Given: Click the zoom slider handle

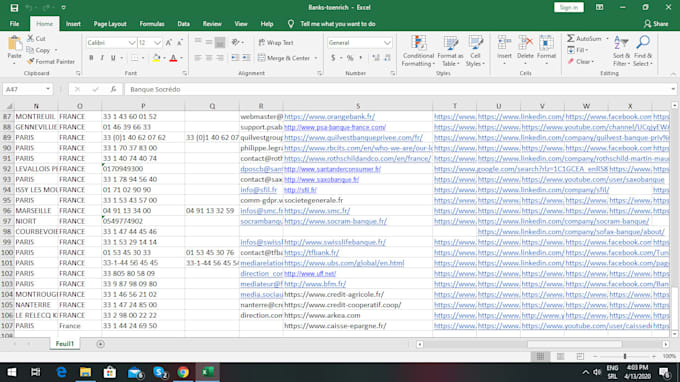Looking at the screenshot, I should 625,356.
